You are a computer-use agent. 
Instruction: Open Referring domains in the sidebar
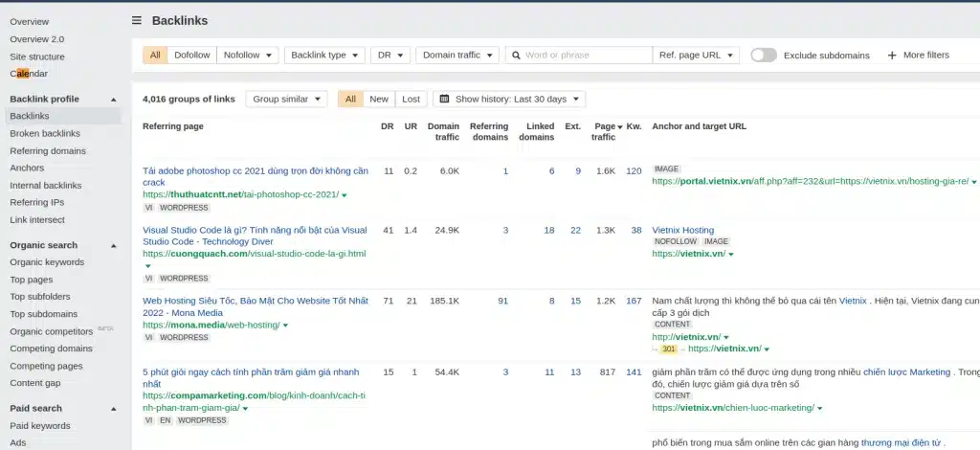[48, 150]
